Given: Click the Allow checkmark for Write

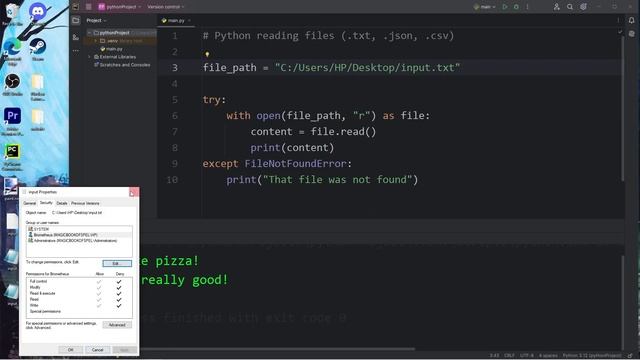Looking at the screenshot, I should [x=99, y=305].
